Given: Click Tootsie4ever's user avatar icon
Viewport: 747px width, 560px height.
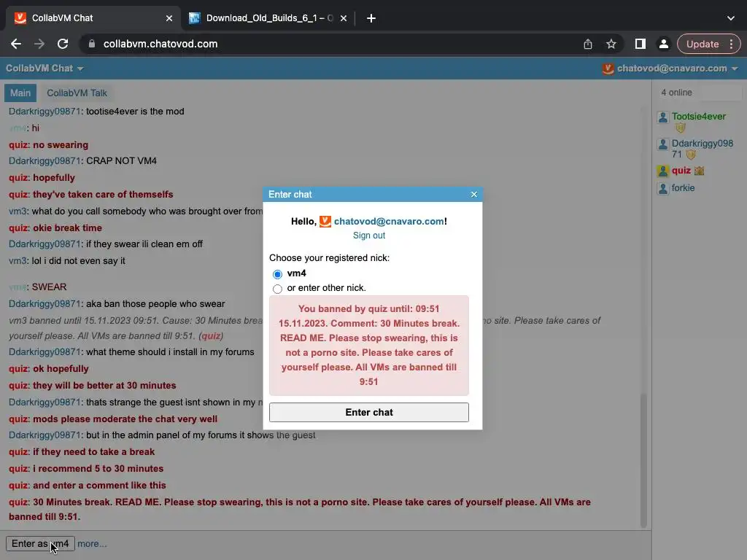Looking at the screenshot, I should point(662,117).
